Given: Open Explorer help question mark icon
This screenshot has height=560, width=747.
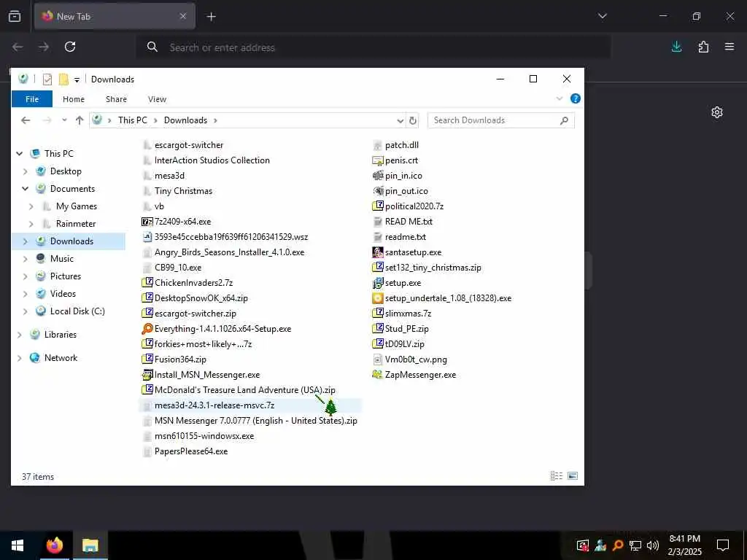Looking at the screenshot, I should click(576, 98).
